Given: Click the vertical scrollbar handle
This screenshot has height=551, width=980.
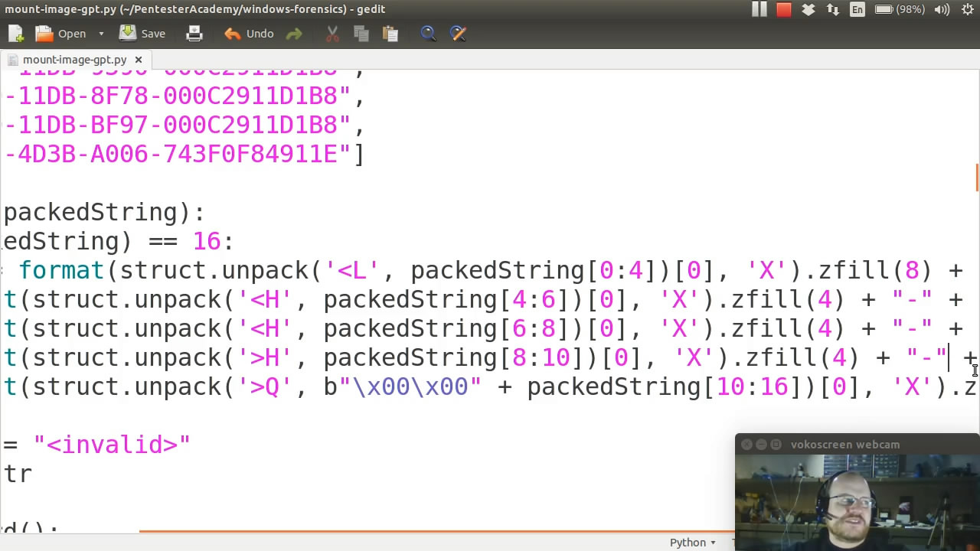Looking at the screenshot, I should pyautogui.click(x=976, y=178).
